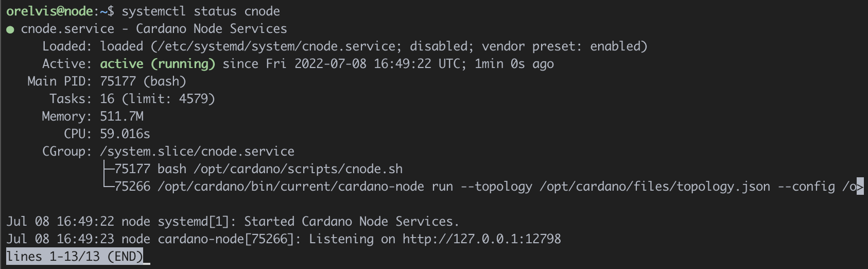Click the lines 1-13/13 (END) pager status
This screenshot has height=269, width=868.
75,257
